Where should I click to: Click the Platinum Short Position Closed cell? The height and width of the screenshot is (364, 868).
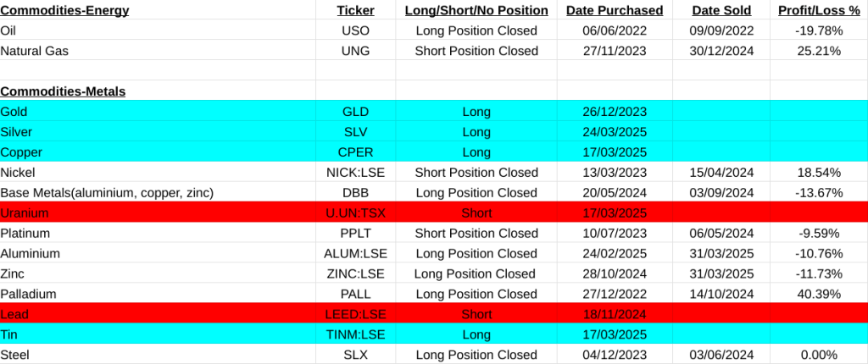pyautogui.click(x=476, y=233)
